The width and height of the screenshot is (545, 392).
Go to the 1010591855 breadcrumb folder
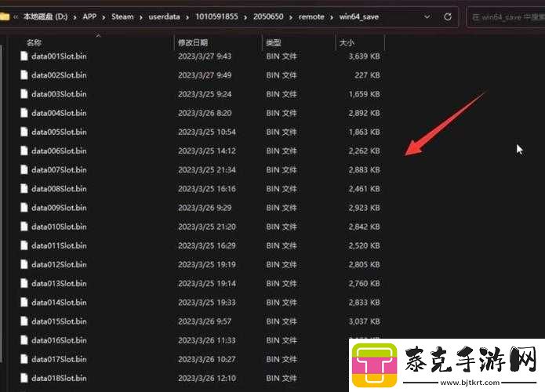pyautogui.click(x=216, y=16)
